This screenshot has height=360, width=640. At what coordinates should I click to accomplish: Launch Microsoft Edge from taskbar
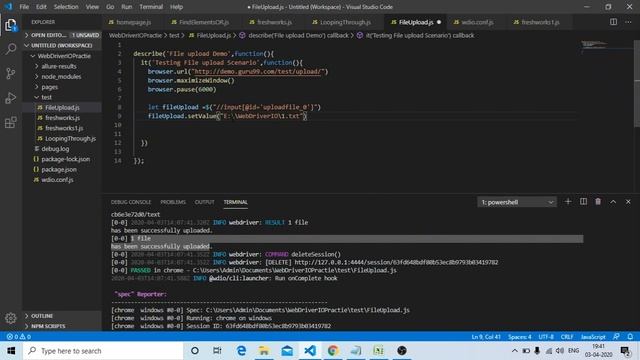point(241,351)
